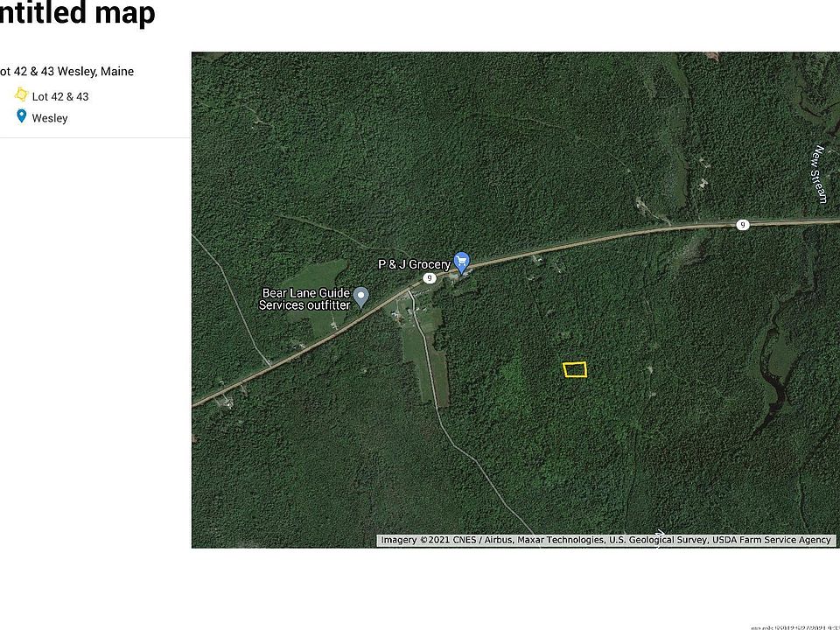Click the Route 9 shield near P & J Grocery
The height and width of the screenshot is (630, 840).
pyautogui.click(x=429, y=278)
